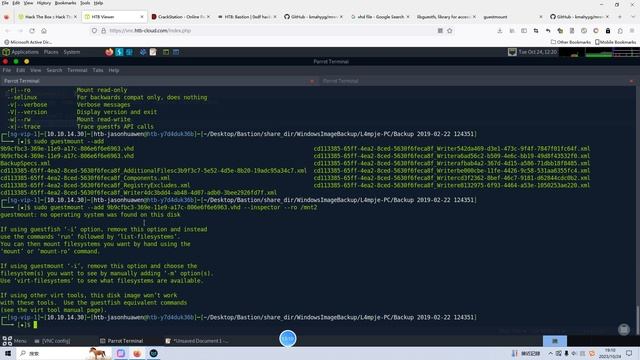Switch to the libguestfs library tab
The height and width of the screenshot is (360, 640).
click(446, 17)
